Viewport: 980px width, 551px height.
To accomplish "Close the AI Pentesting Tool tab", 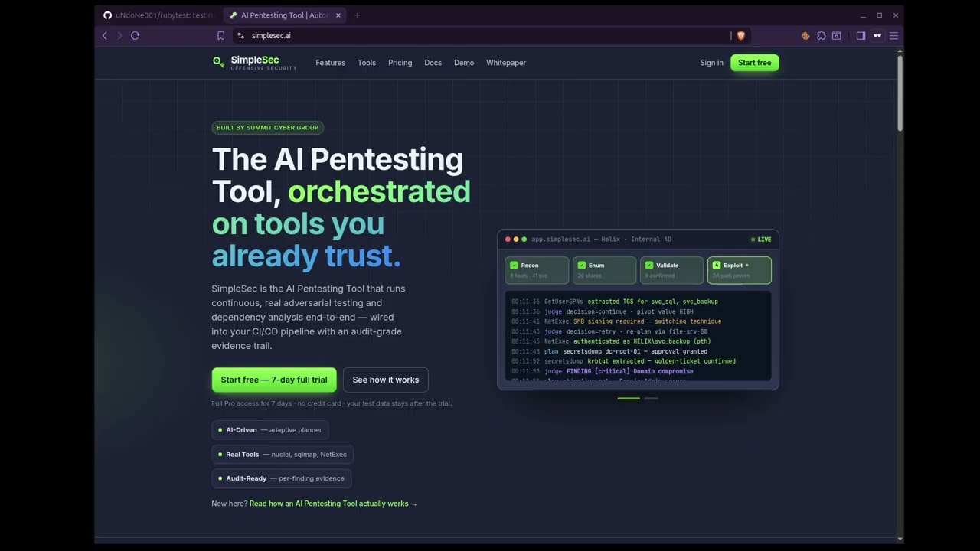I will click(x=338, y=15).
